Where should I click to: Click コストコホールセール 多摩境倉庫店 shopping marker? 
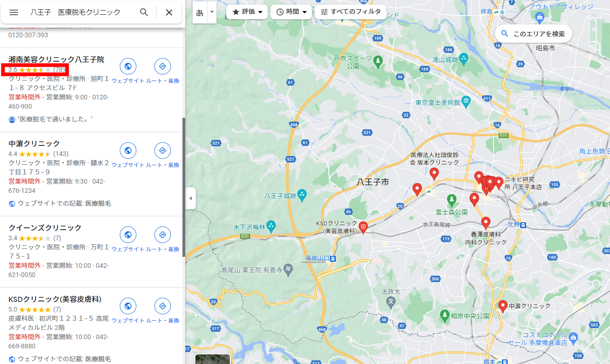point(573,338)
